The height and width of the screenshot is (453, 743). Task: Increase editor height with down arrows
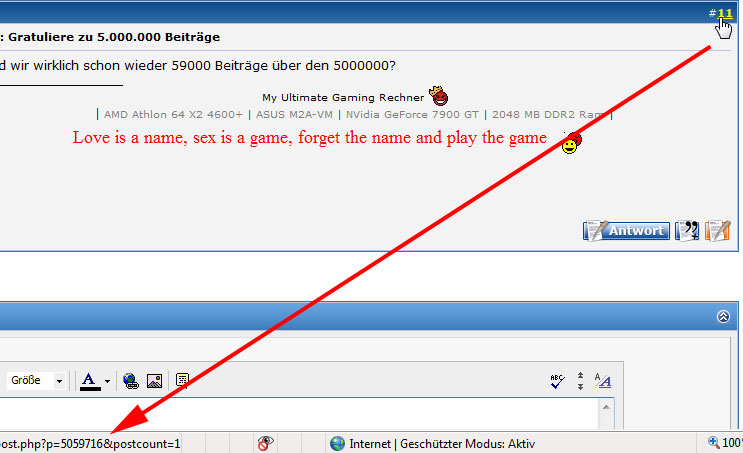click(580, 387)
